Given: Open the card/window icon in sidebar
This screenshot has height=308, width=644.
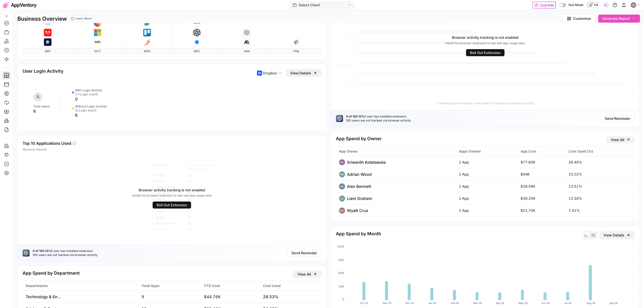Looking at the screenshot, I should pos(6,84).
